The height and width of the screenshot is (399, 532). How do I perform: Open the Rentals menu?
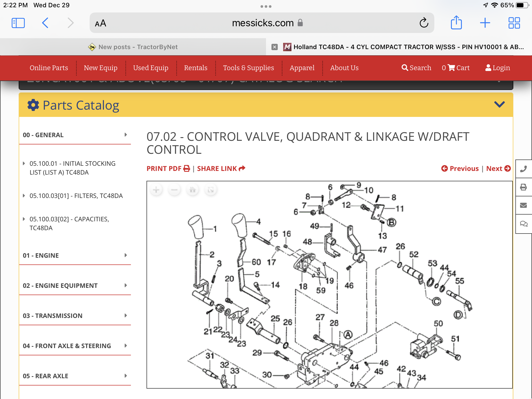pyautogui.click(x=196, y=68)
